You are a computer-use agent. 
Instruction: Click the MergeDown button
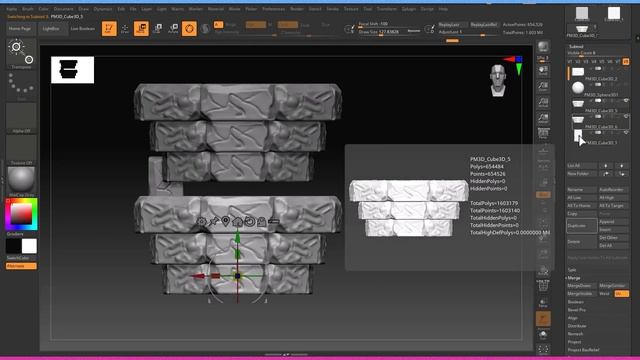tap(582, 286)
